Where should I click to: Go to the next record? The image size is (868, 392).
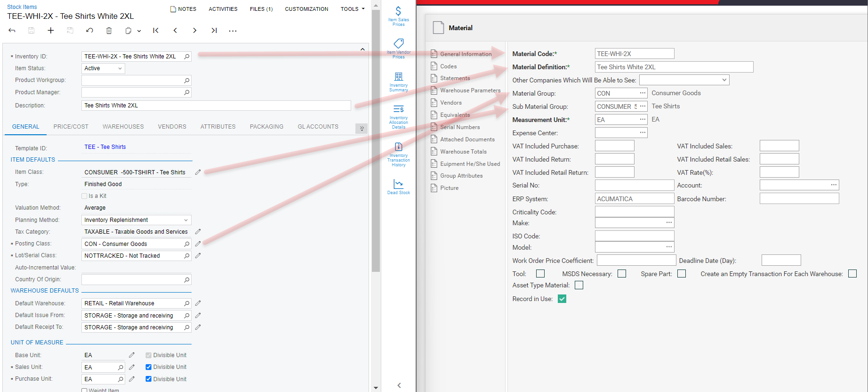[194, 31]
